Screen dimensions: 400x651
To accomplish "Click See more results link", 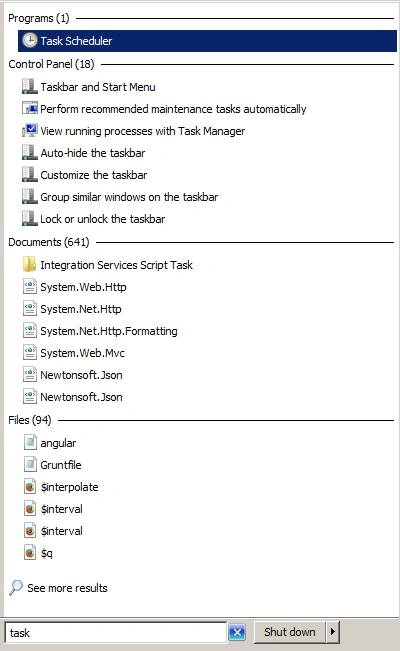I will [x=67, y=588].
